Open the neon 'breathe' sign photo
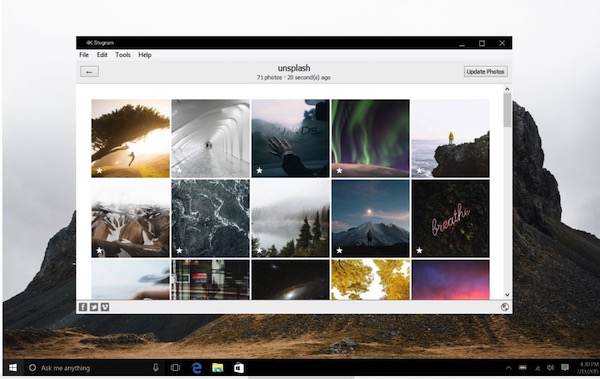600x379 pixels. click(x=450, y=219)
